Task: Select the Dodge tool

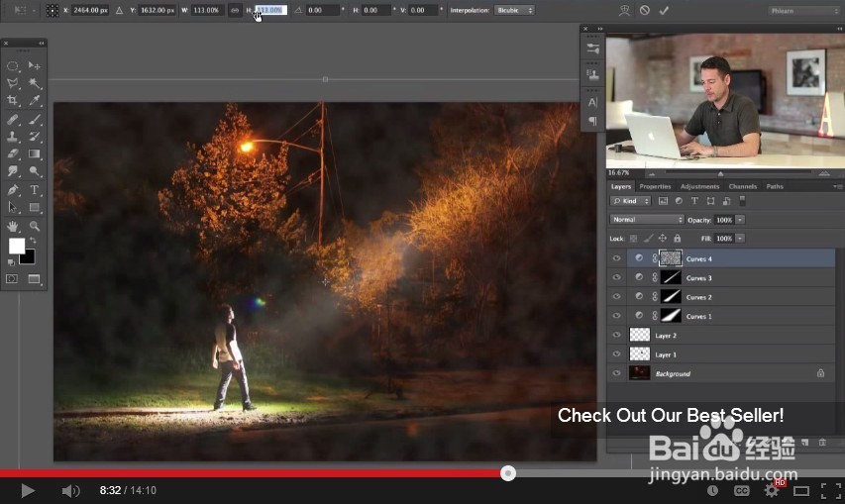Action: click(x=35, y=171)
